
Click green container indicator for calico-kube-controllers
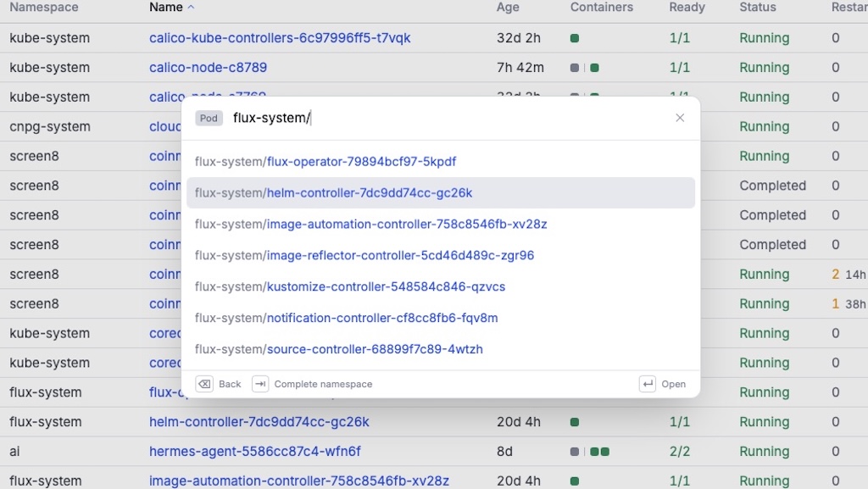575,38
